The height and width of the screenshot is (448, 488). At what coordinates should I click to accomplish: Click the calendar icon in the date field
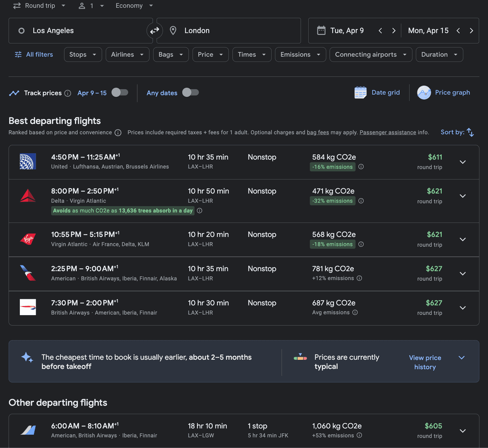(321, 30)
